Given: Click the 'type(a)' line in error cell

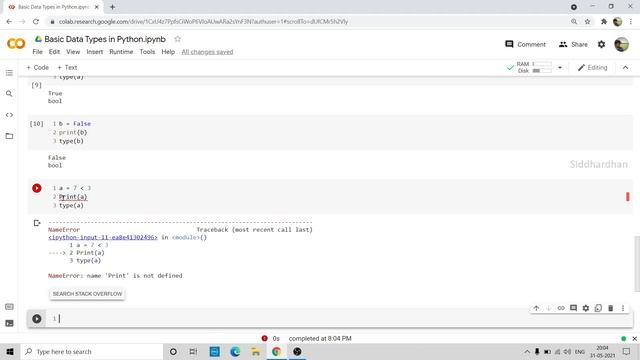Looking at the screenshot, I should [x=71, y=205].
